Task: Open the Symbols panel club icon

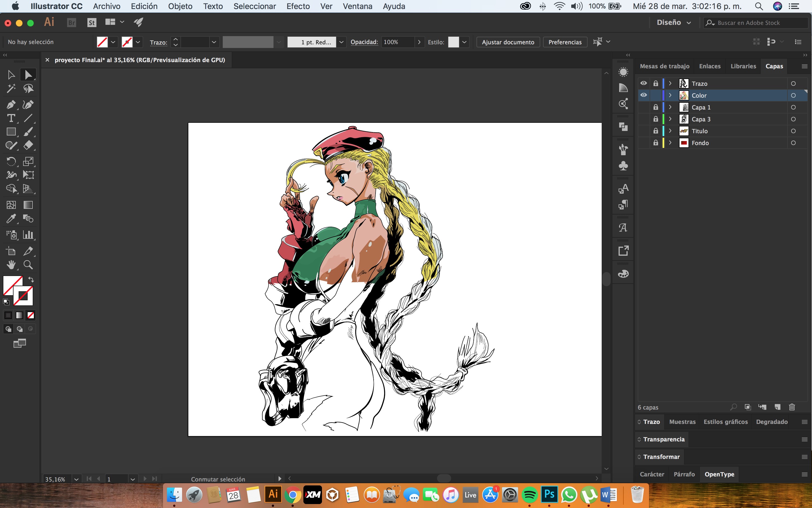Action: [623, 166]
